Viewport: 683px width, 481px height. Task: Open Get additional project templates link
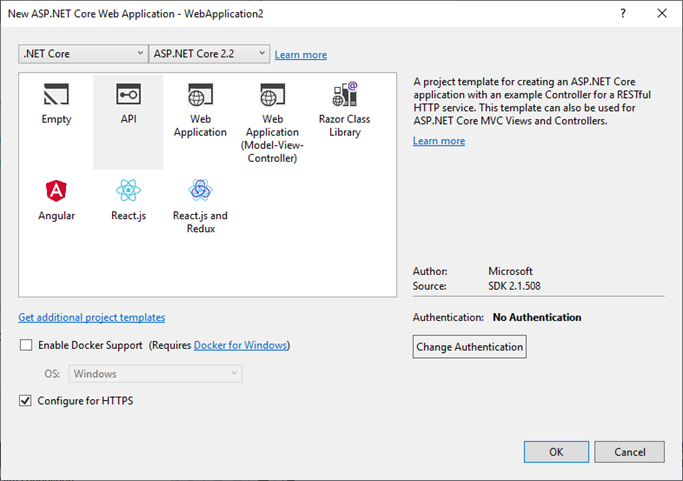(x=92, y=318)
